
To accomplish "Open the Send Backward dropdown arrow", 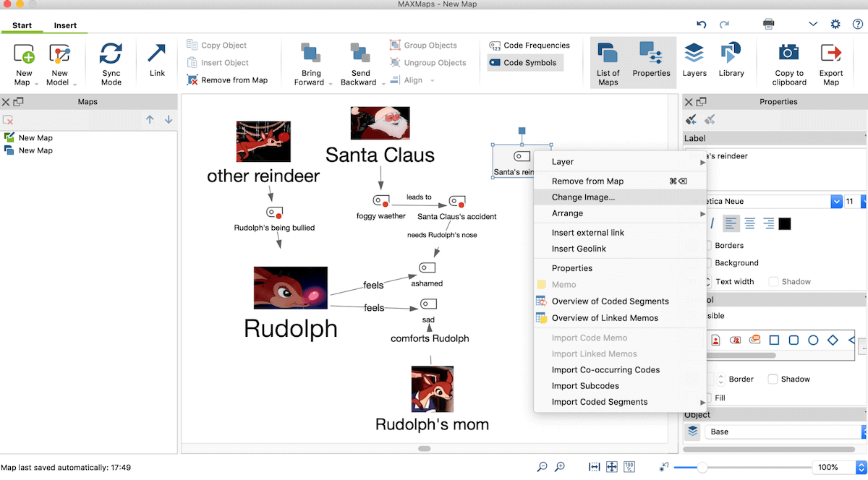I will point(383,83).
